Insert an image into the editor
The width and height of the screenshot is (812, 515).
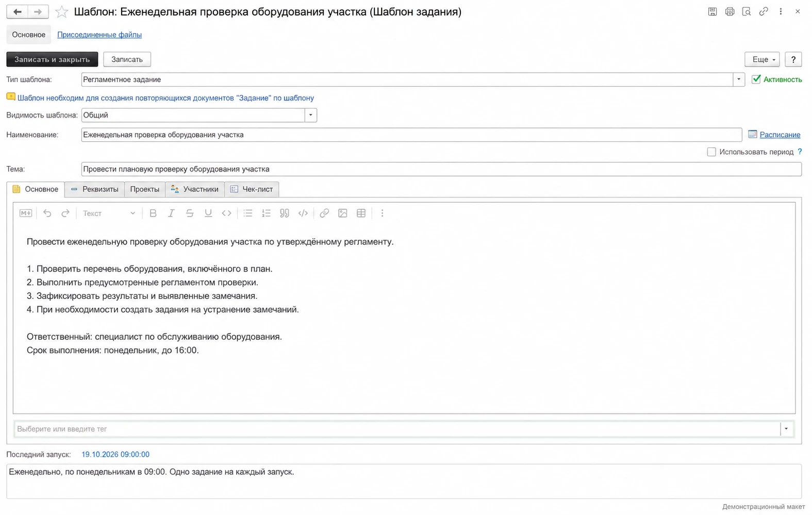click(x=343, y=213)
